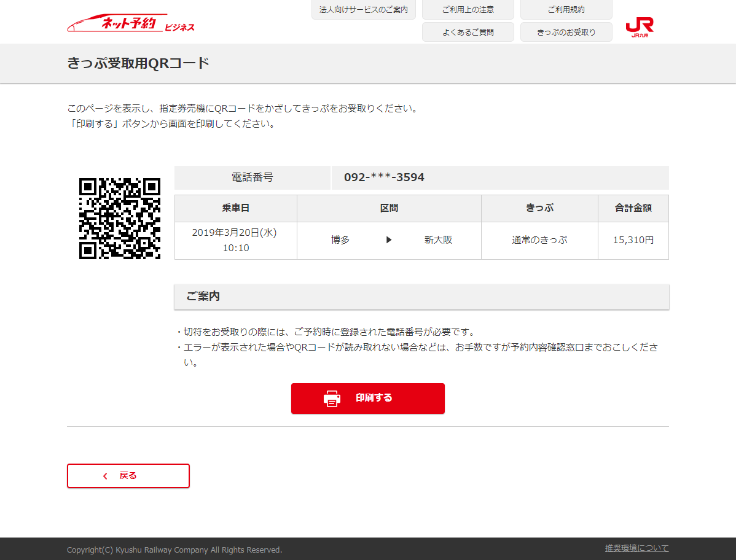The image size is (736, 560).
Task: Open 法人向けサービスのご案内 in the header
Action: pos(363,10)
